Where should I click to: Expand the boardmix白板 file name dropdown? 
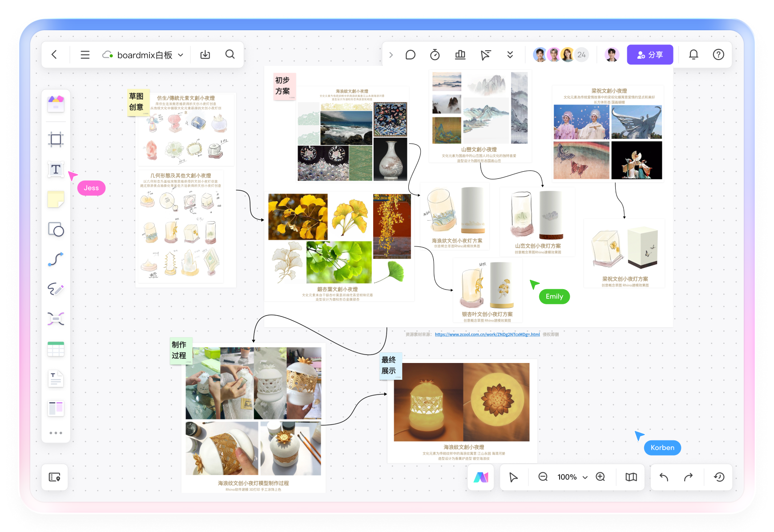[181, 55]
